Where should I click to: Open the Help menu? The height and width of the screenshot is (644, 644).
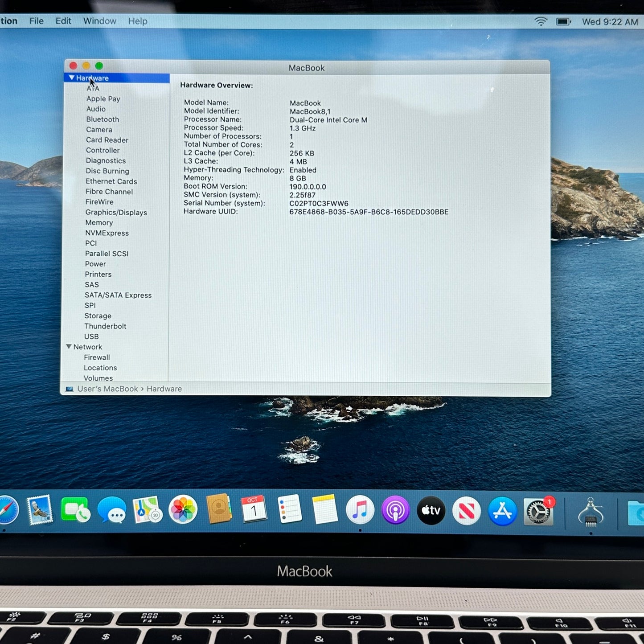coord(138,21)
